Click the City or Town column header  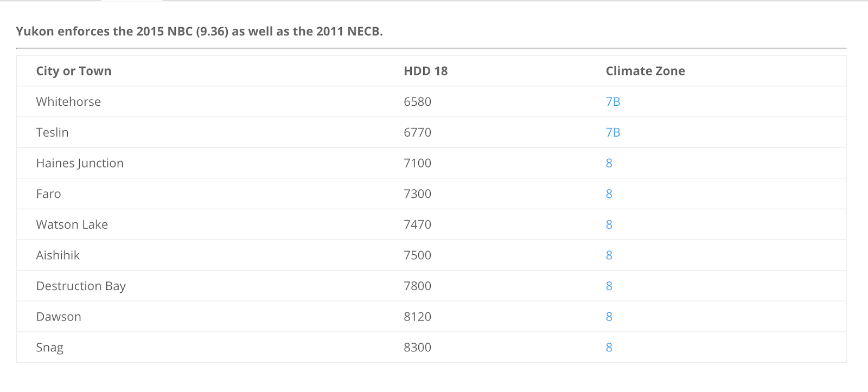74,71
